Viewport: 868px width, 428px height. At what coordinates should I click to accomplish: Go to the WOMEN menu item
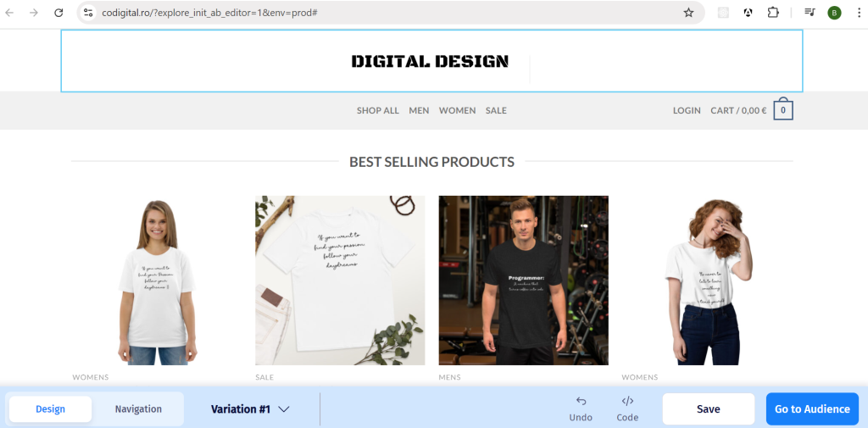(x=457, y=110)
